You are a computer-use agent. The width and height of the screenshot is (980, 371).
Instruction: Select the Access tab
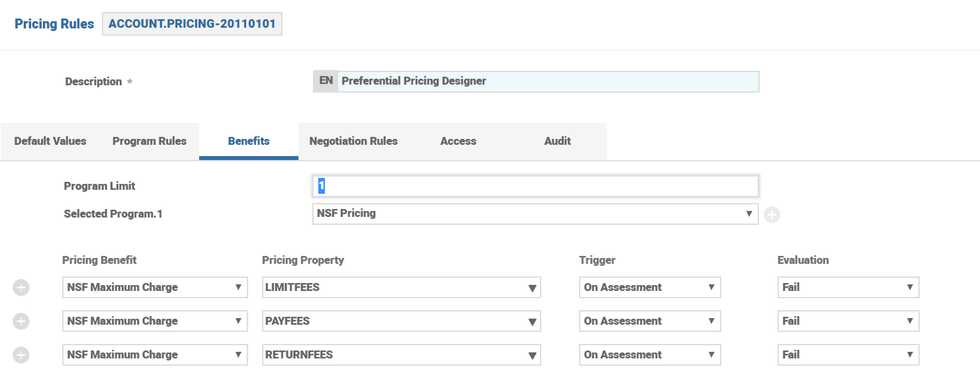[458, 141]
